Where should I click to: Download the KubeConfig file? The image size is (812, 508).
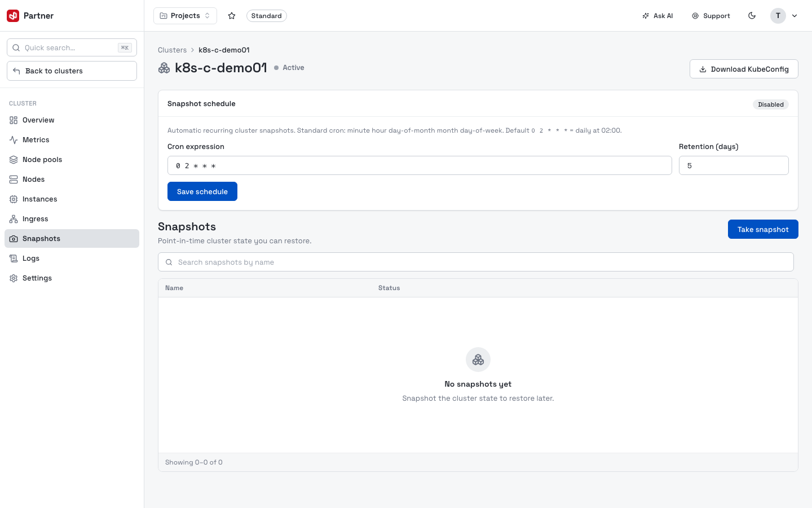coord(744,69)
